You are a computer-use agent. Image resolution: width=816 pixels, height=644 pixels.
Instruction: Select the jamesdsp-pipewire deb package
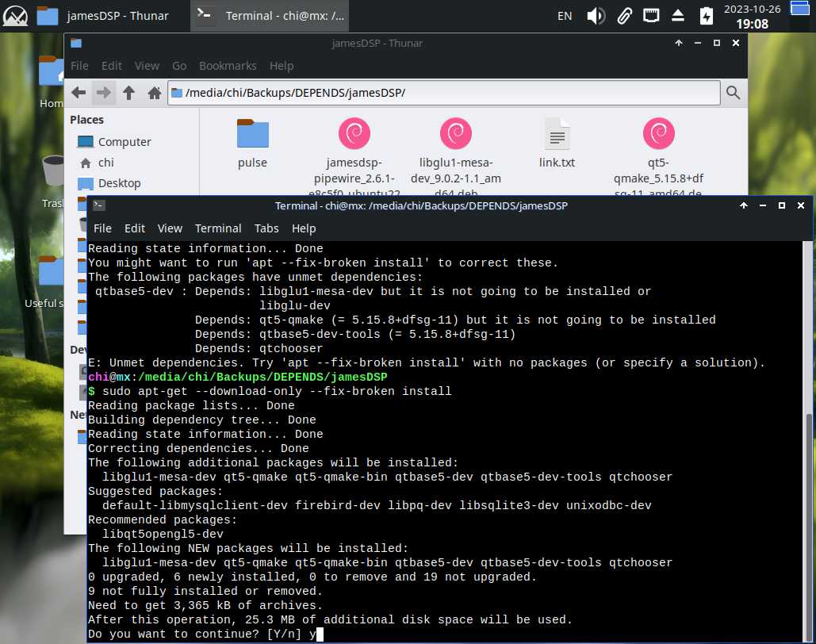click(354, 134)
